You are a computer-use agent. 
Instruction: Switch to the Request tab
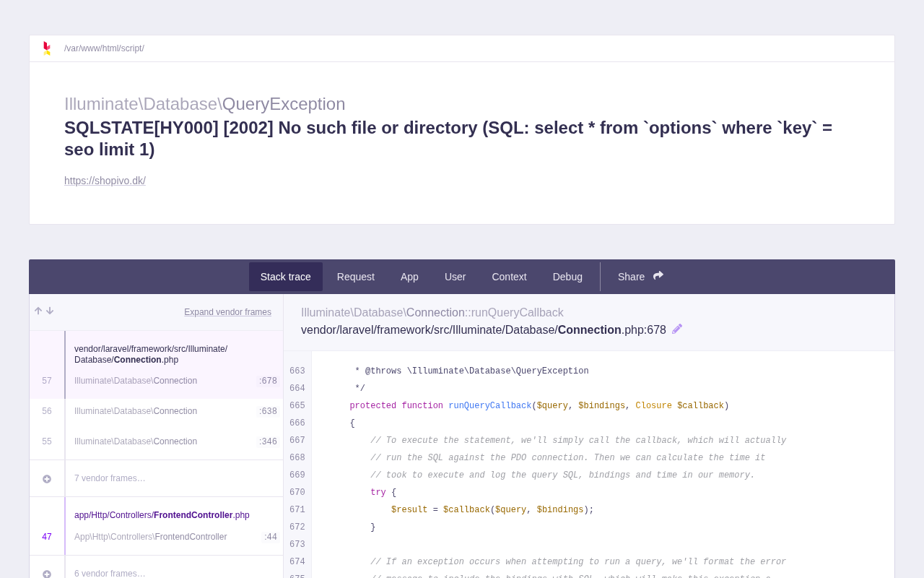coord(356,277)
